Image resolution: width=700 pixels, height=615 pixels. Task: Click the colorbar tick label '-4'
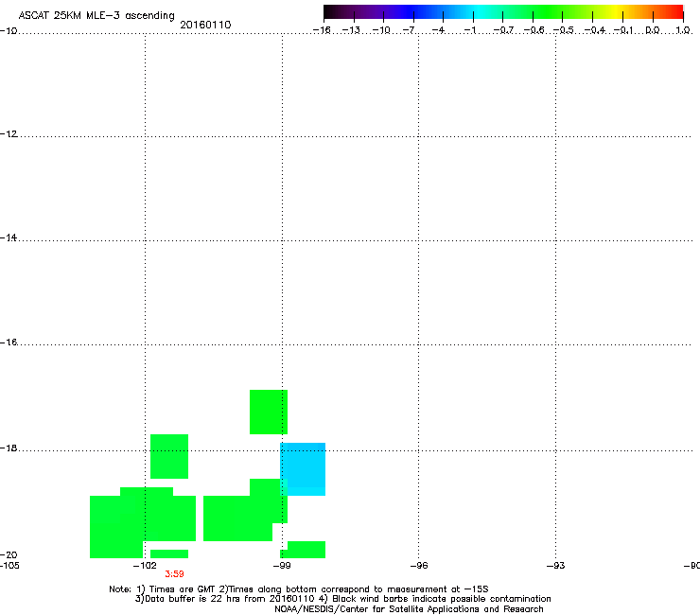pos(438,30)
